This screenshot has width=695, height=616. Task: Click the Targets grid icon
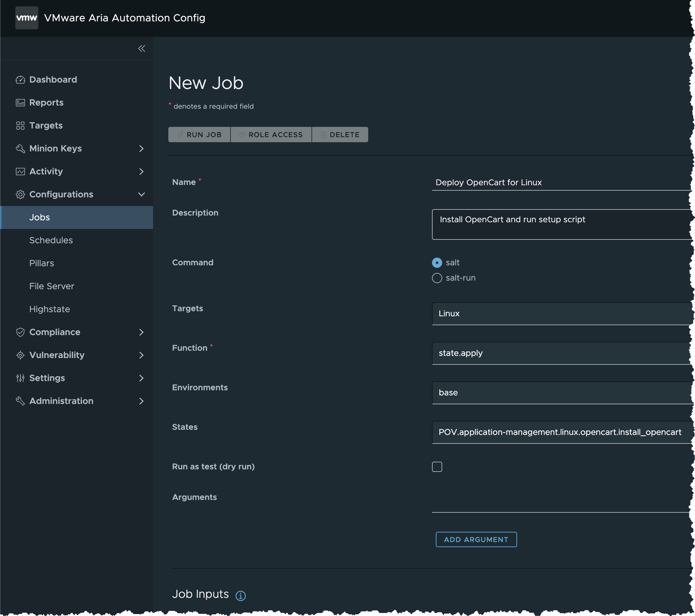[x=20, y=126]
